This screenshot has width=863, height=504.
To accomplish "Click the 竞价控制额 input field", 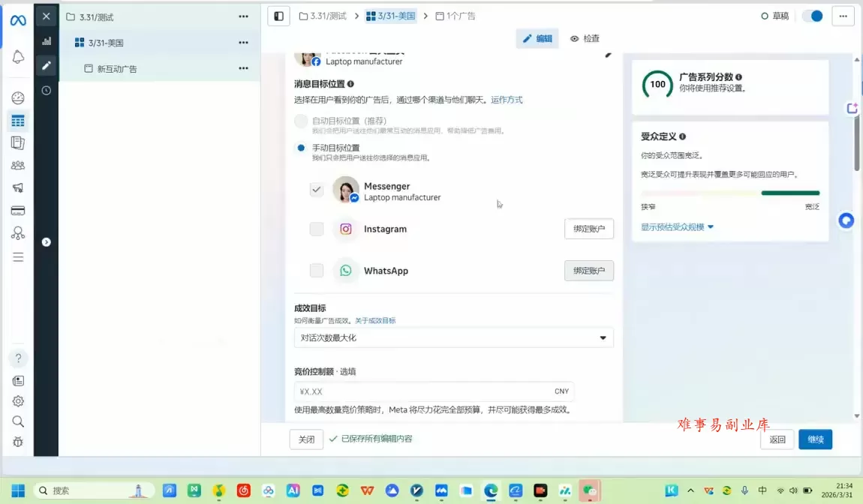I will [x=434, y=391].
